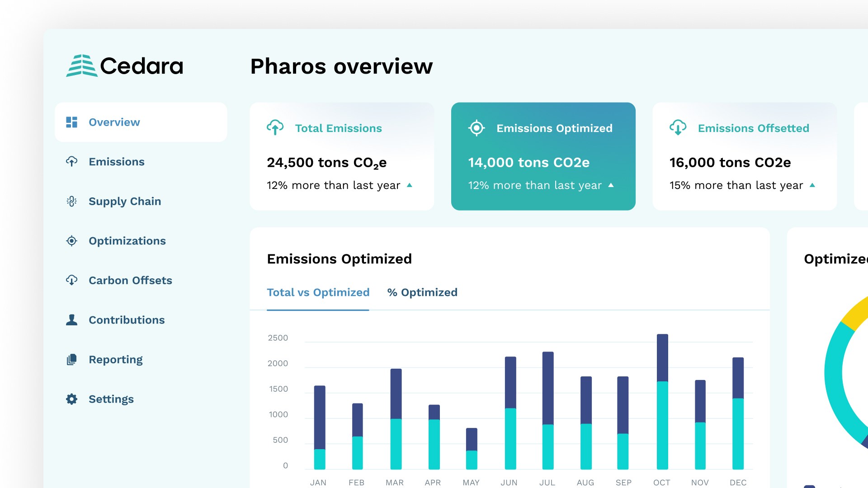Select the Overview dashboard icon

coord(71,122)
